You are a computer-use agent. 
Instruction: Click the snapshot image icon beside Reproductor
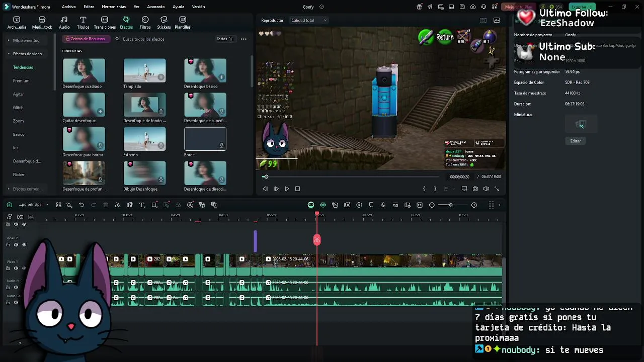[x=497, y=20]
